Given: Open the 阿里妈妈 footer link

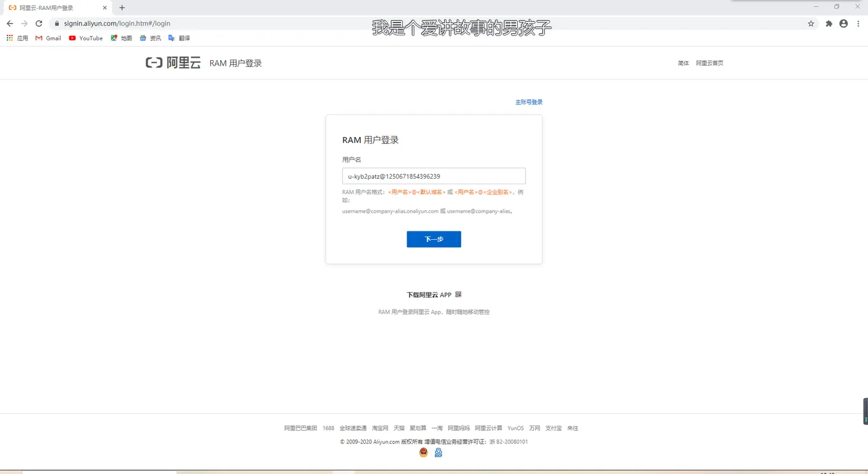Looking at the screenshot, I should [x=459, y=428].
